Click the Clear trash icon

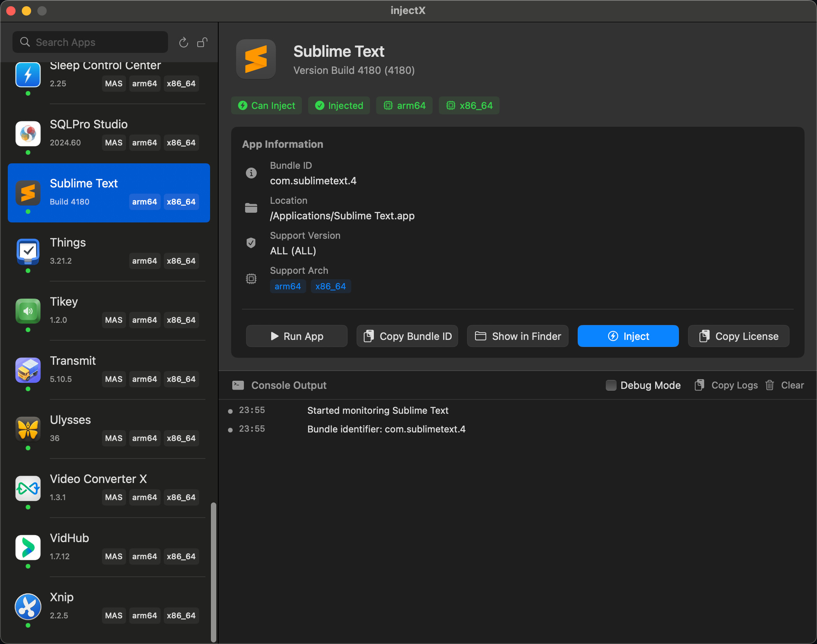point(770,385)
